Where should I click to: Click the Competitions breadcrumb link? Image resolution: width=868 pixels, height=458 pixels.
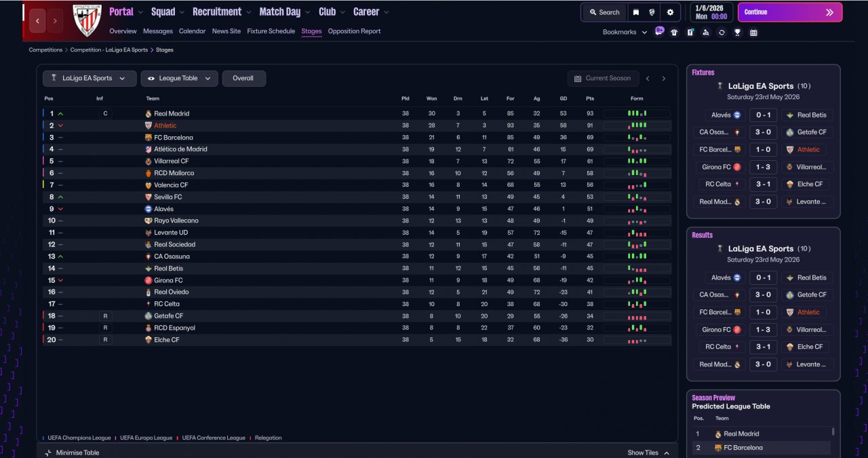45,50
